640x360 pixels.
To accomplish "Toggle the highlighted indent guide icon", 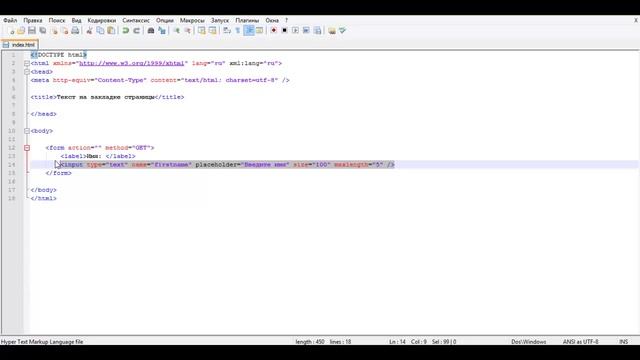I will click(249, 31).
